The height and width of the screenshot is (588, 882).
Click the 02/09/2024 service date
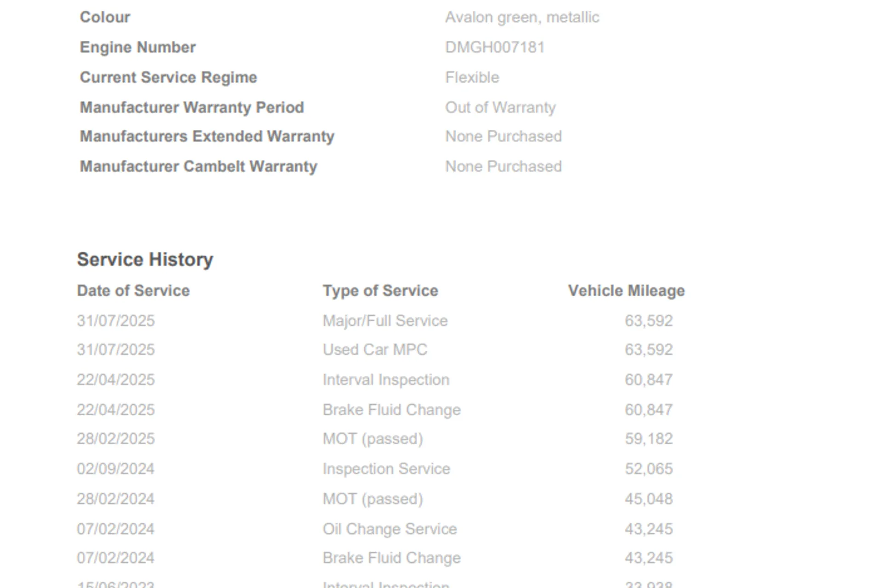point(116,469)
